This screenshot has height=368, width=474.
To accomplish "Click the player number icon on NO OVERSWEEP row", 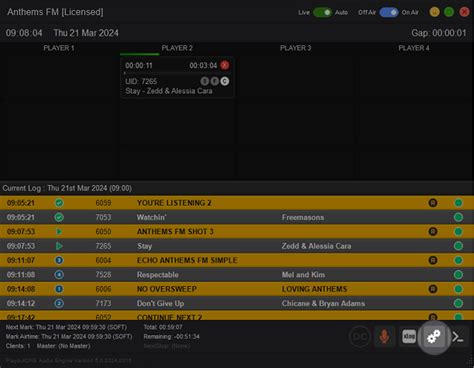I will (59, 289).
